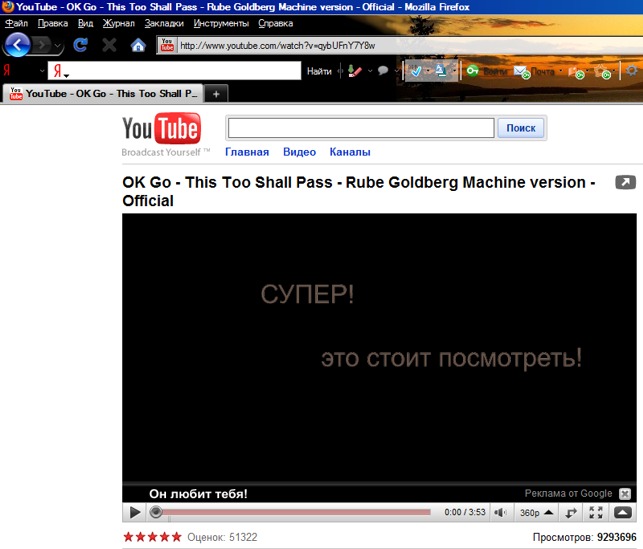Click the five red rating stars
Image resolution: width=643 pixels, height=549 pixels.
coord(152,537)
